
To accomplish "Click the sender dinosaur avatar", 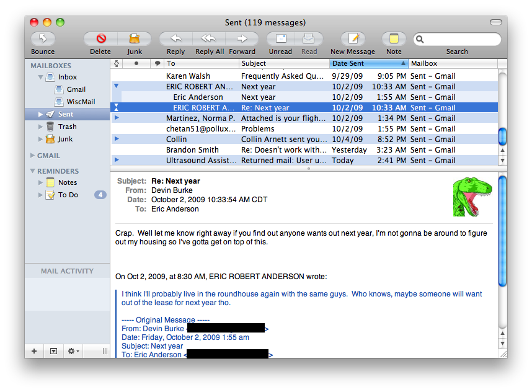I will [472, 197].
